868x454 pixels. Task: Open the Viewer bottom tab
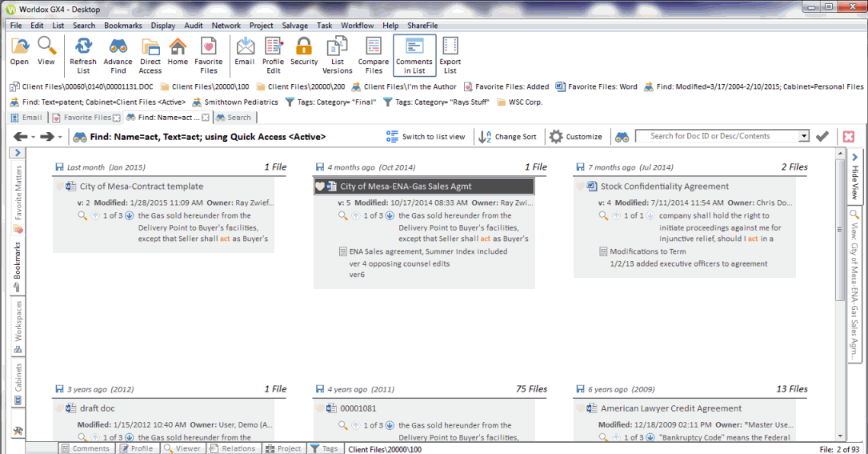[183, 448]
